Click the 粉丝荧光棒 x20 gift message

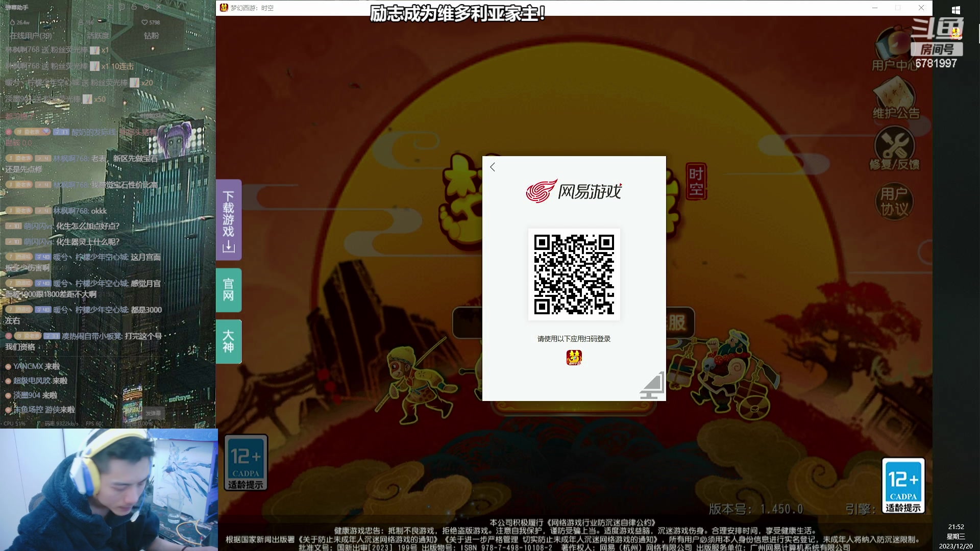pyautogui.click(x=79, y=83)
